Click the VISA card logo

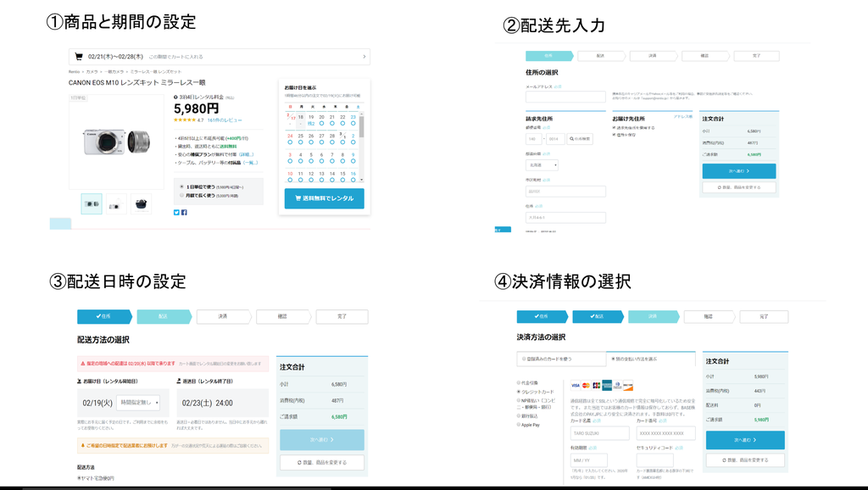point(576,386)
